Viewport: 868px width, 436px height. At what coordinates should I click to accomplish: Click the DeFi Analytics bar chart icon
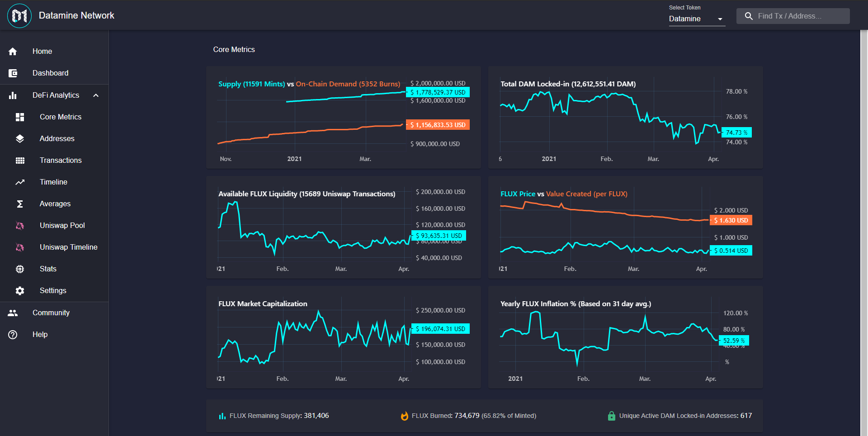(x=13, y=95)
